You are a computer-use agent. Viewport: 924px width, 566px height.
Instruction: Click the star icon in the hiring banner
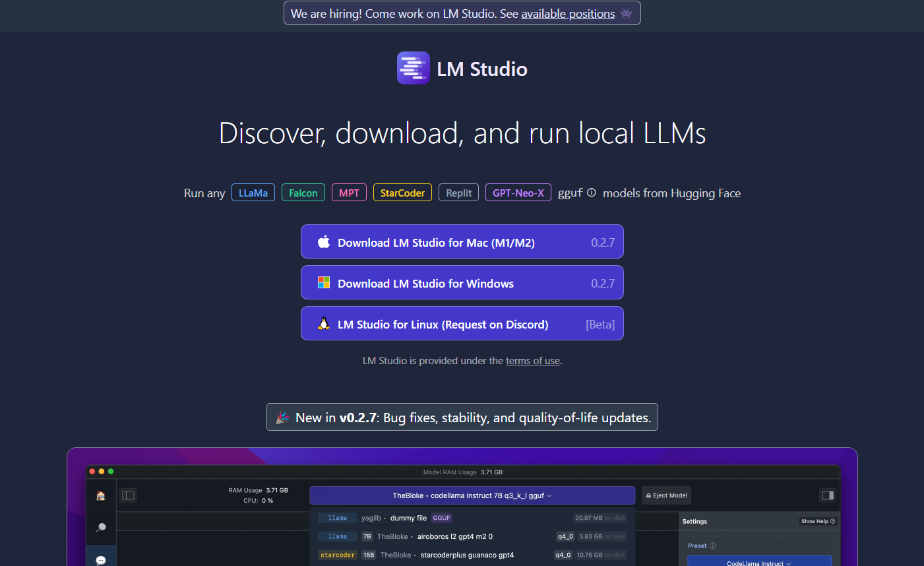(x=626, y=13)
